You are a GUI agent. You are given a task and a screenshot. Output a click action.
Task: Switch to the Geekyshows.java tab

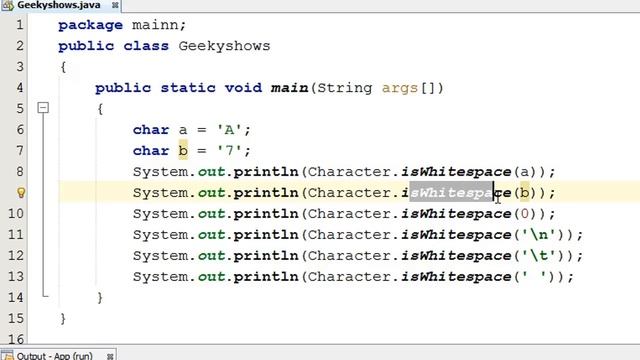(x=60, y=5)
